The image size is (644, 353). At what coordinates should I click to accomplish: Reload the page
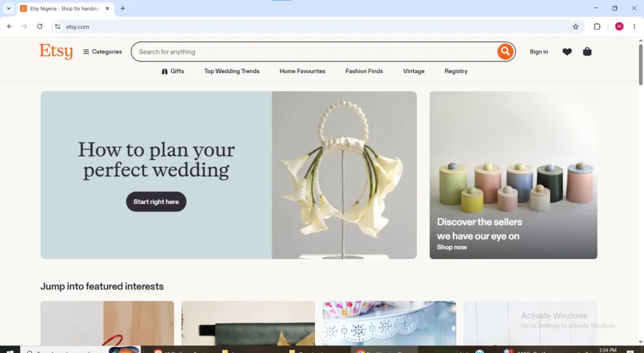pos(40,26)
